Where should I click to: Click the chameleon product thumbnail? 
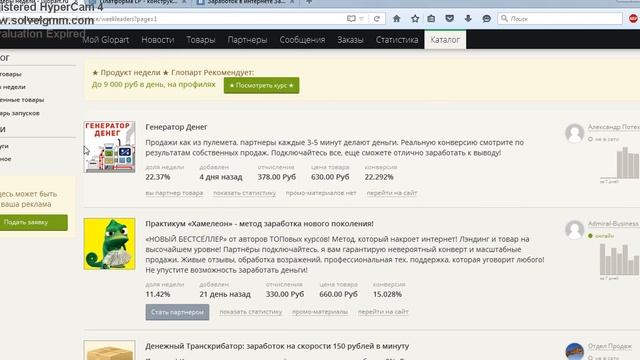click(x=109, y=244)
